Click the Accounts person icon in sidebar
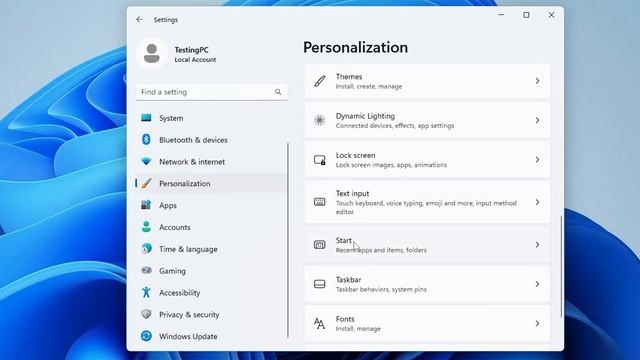 point(146,227)
